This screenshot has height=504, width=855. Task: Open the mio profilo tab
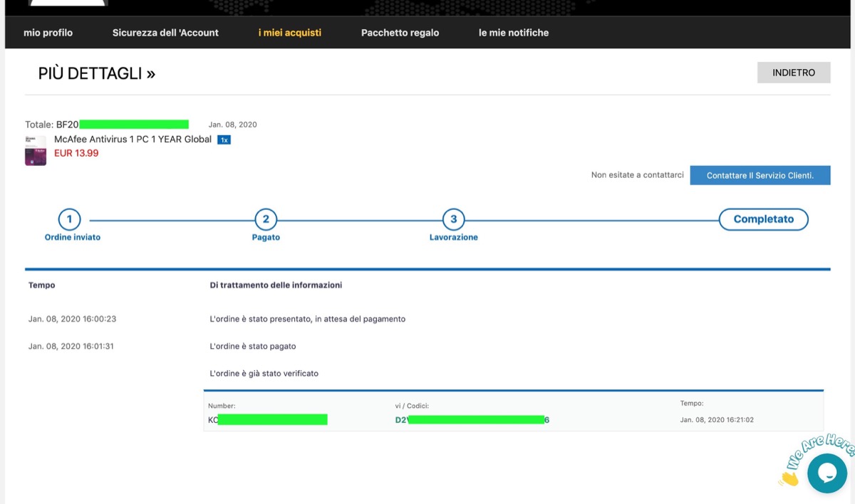pos(48,33)
